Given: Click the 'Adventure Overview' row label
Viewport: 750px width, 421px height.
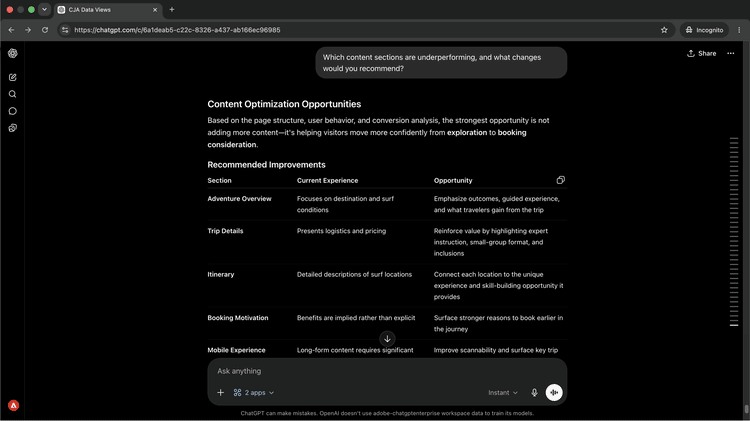Looking at the screenshot, I should 239,199.
